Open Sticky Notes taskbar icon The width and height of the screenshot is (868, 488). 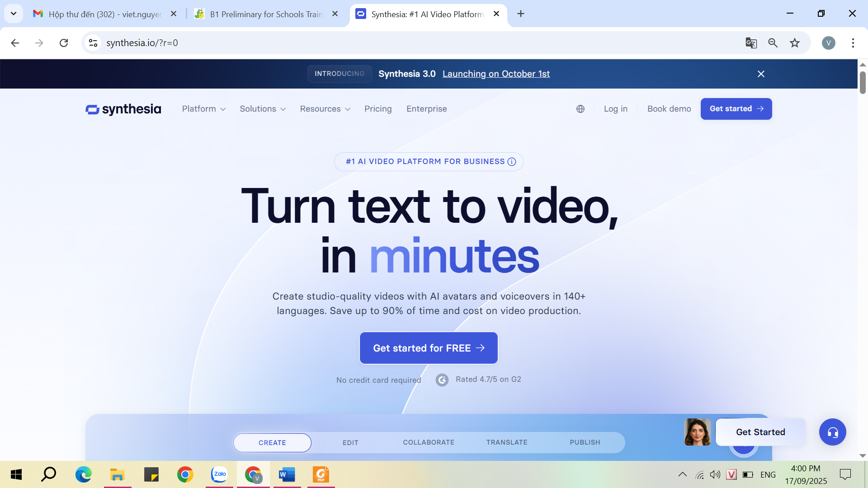click(151, 474)
